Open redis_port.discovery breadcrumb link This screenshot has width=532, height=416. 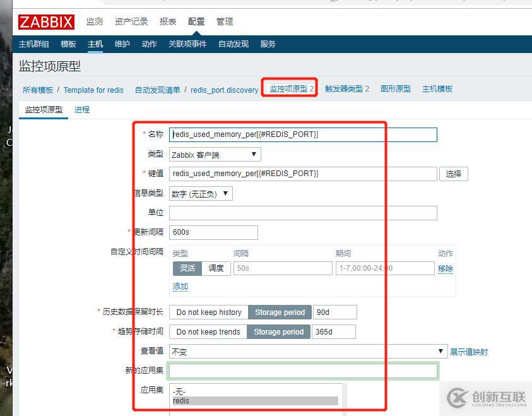pyautogui.click(x=224, y=90)
